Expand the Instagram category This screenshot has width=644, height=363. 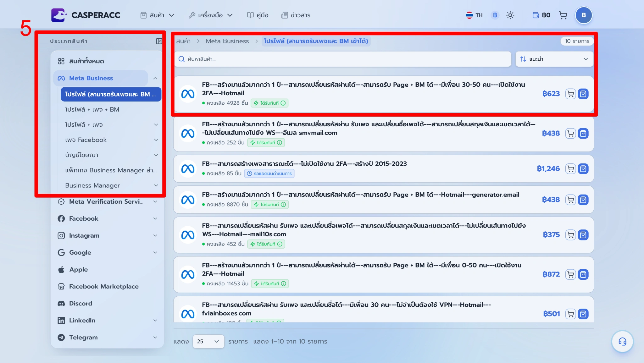(x=155, y=235)
